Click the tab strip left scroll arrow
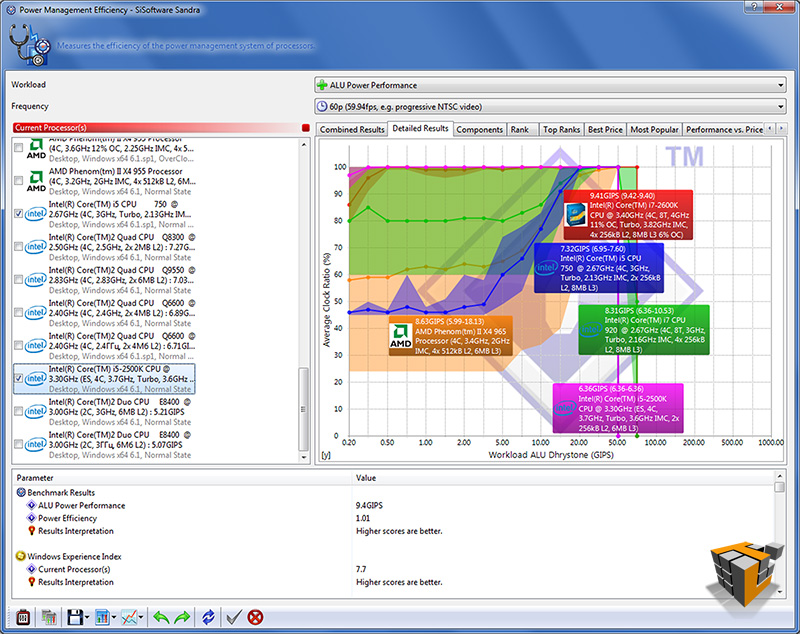This screenshot has width=800, height=634. (x=770, y=129)
